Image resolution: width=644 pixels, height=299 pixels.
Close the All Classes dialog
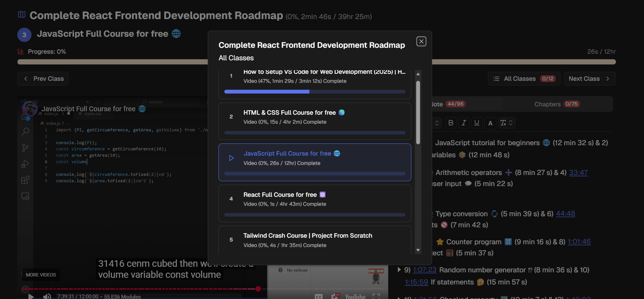[421, 42]
